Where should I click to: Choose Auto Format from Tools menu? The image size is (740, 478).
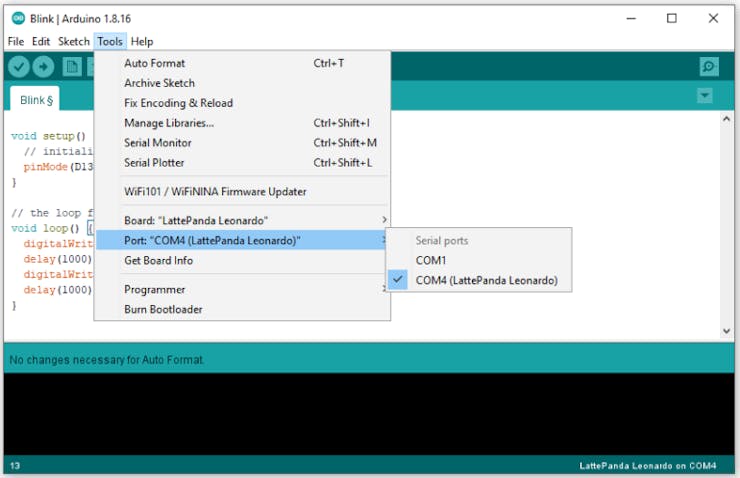pyautogui.click(x=243, y=63)
